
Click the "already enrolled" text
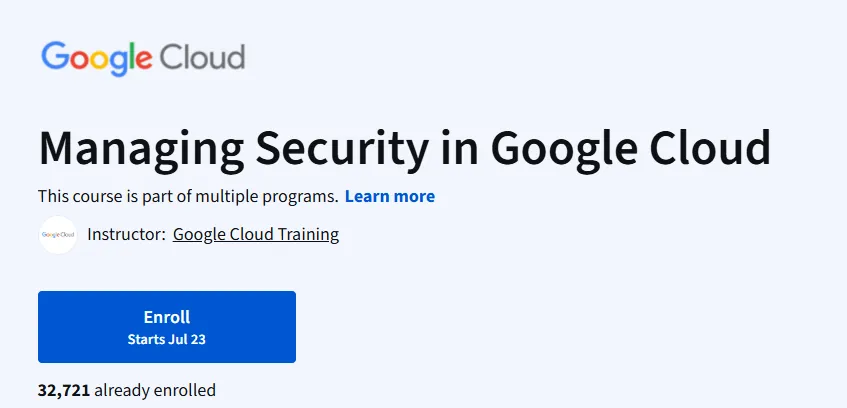pos(155,390)
